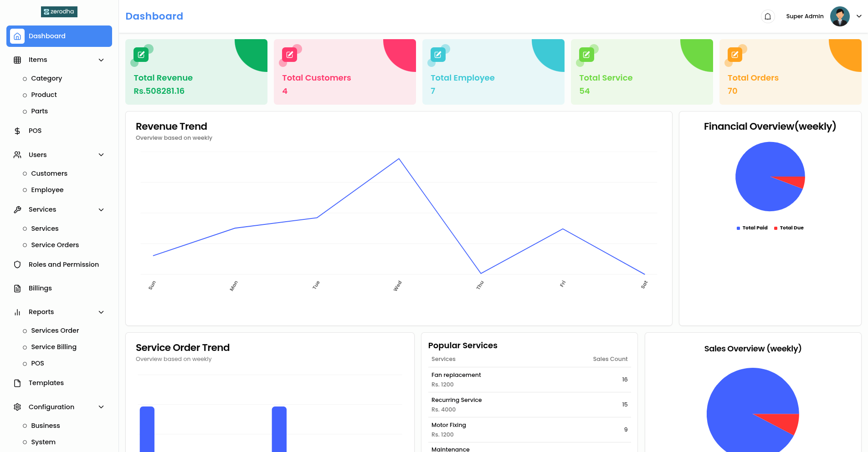Viewport: 868px width, 452px height.
Task: Select Category under Items
Action: click(x=46, y=78)
